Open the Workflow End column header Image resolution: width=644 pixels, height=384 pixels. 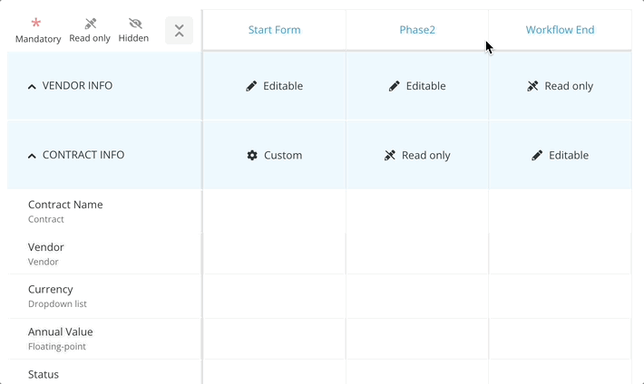(x=560, y=30)
